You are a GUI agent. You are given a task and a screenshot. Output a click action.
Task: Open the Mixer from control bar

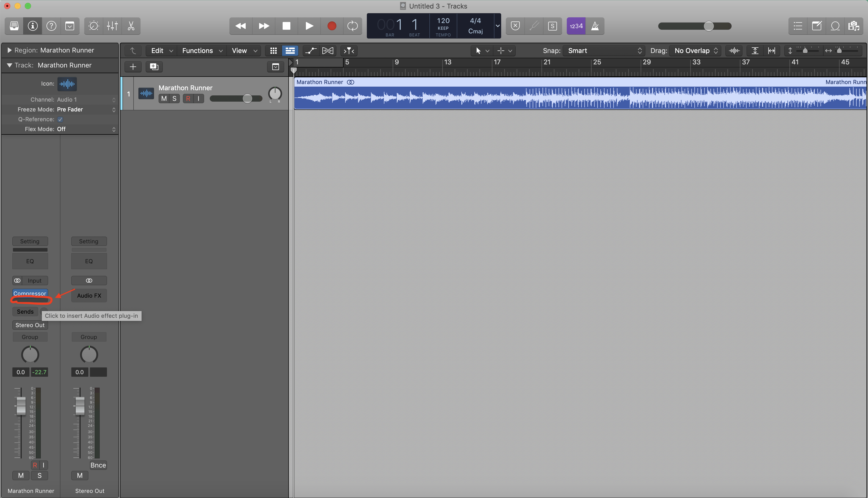point(112,26)
